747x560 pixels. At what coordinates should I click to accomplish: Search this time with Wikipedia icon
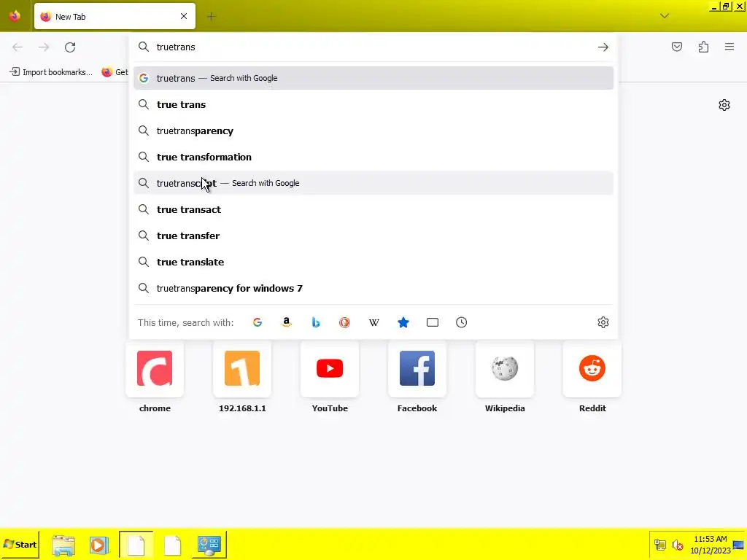pos(374,322)
